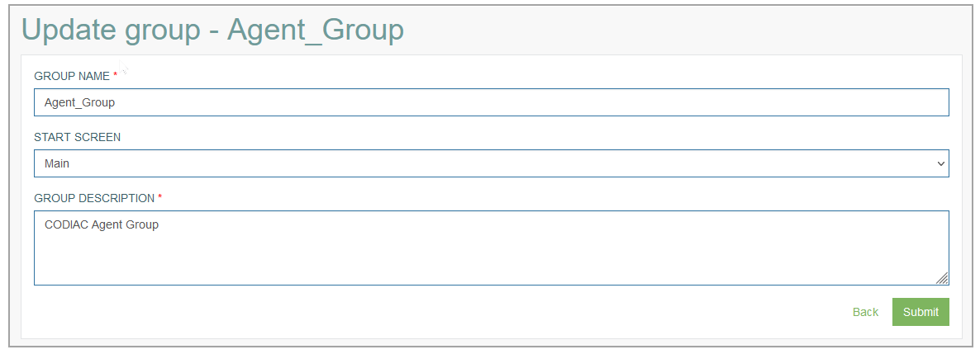Click the 'Update group - Agent_Group' page heading

(212, 30)
